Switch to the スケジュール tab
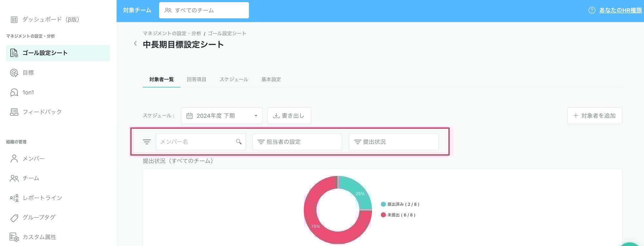 pos(234,79)
